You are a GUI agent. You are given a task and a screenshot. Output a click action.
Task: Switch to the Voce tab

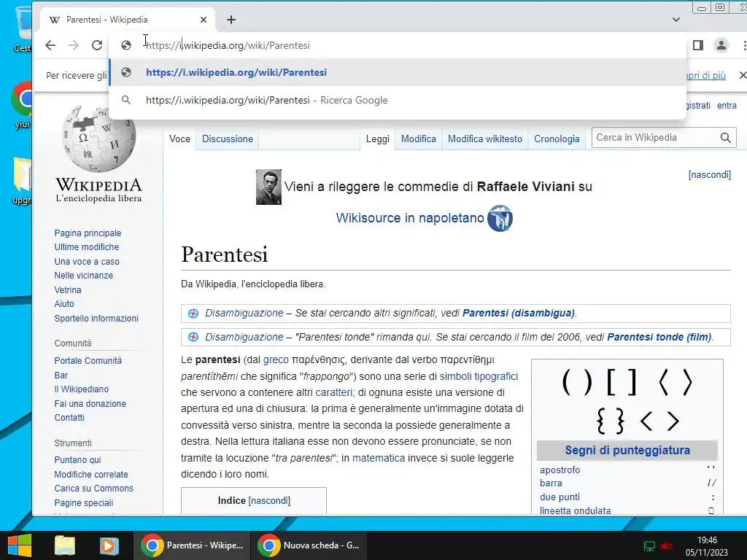click(179, 139)
